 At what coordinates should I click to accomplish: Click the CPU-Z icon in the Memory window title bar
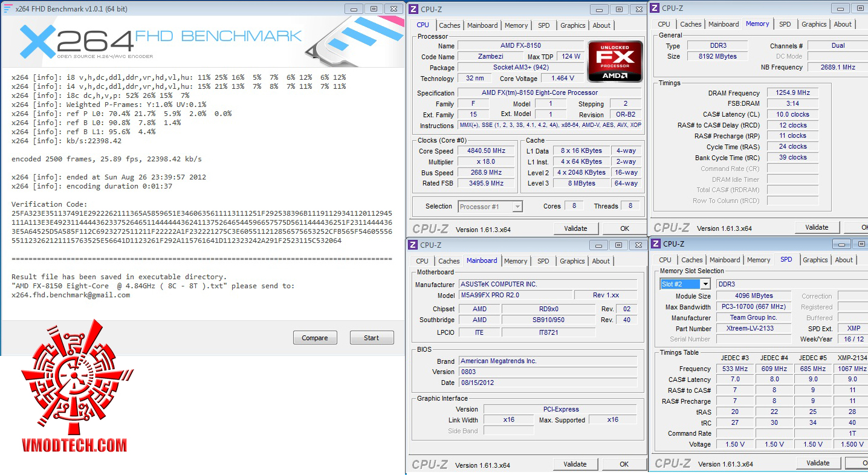point(655,8)
